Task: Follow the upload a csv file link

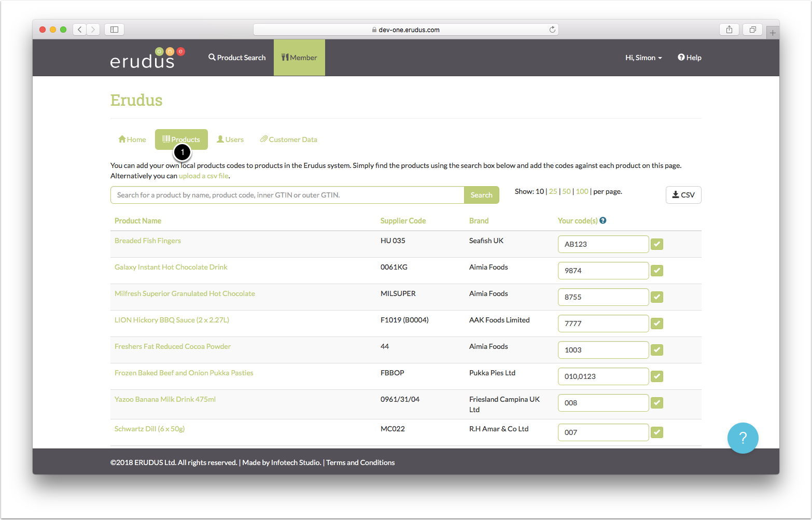Action: (204, 176)
